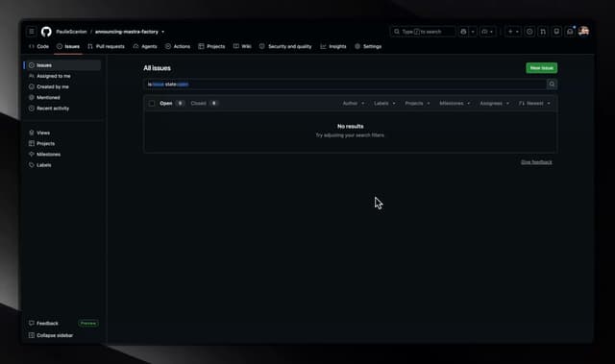Click the issue search filter field

pos(345,85)
